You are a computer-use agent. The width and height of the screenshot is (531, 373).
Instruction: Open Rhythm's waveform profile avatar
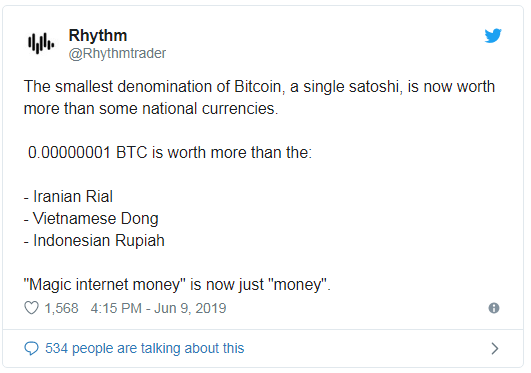click(x=41, y=43)
